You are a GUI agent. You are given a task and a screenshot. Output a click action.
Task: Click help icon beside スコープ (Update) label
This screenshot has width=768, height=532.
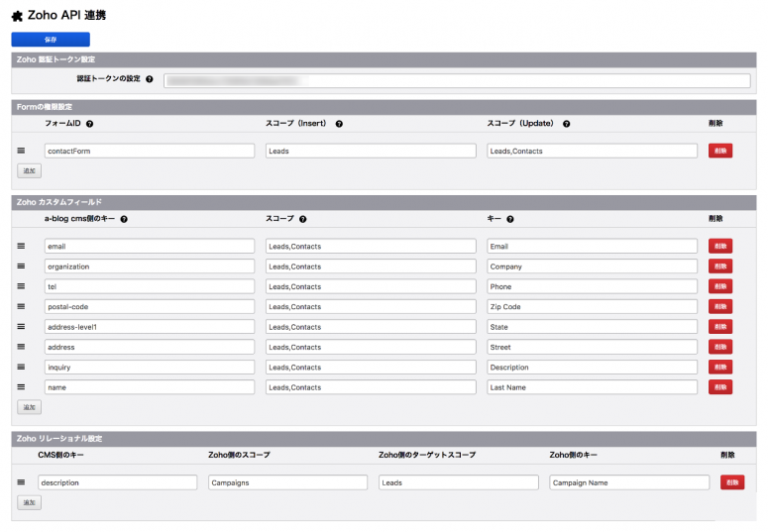[x=566, y=124]
